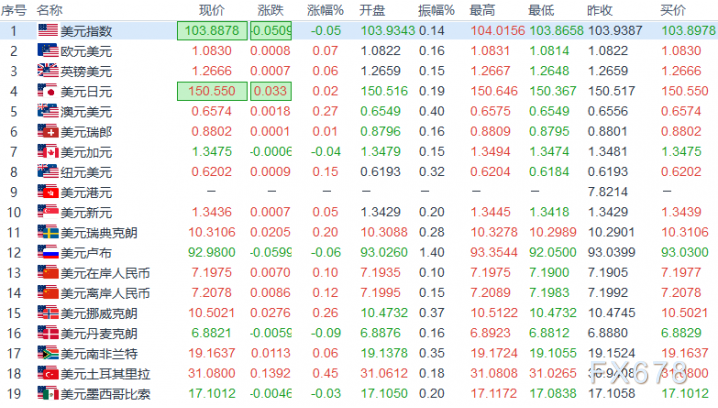Click the 振幅% column header

point(436,10)
